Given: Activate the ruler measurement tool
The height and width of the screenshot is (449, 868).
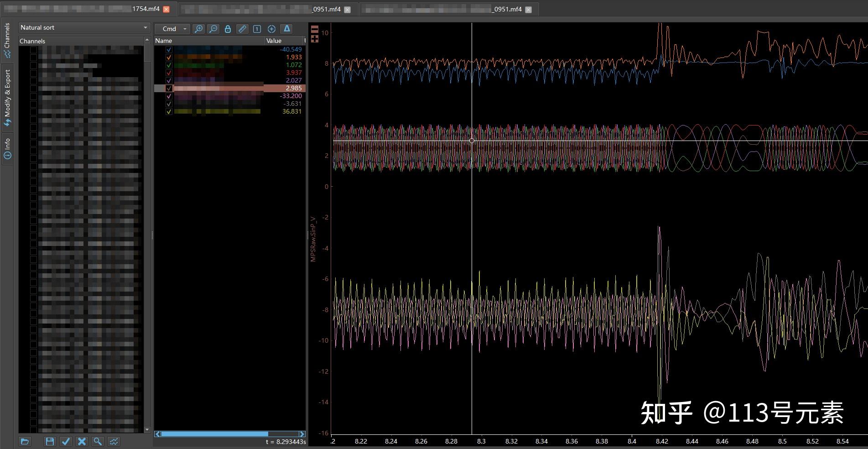Looking at the screenshot, I should (242, 29).
